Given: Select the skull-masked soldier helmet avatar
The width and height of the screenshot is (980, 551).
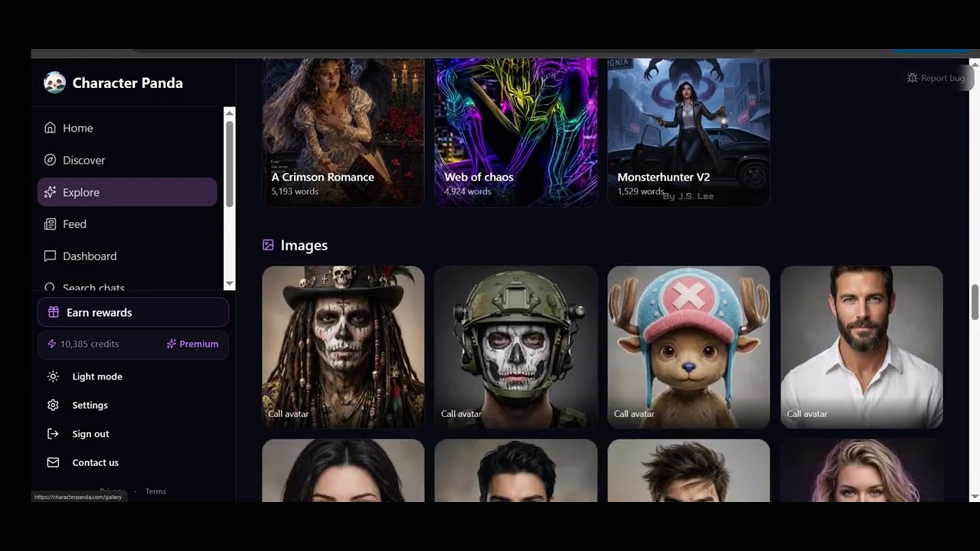Looking at the screenshot, I should tap(516, 347).
